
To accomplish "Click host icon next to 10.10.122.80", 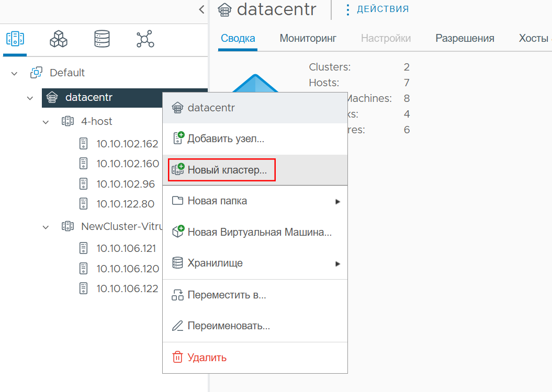I will [83, 203].
